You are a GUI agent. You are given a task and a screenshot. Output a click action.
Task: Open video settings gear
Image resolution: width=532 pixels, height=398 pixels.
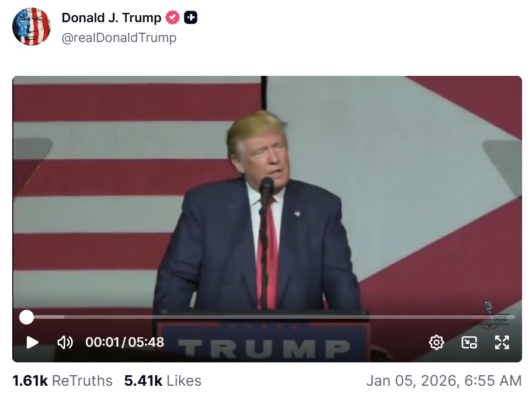436,342
